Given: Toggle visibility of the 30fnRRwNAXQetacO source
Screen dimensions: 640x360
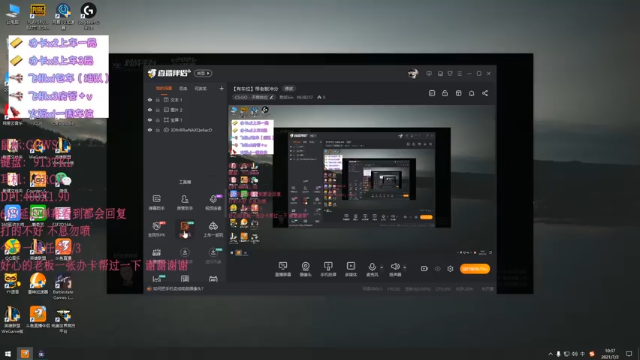Looking at the screenshot, I should click(x=150, y=130).
